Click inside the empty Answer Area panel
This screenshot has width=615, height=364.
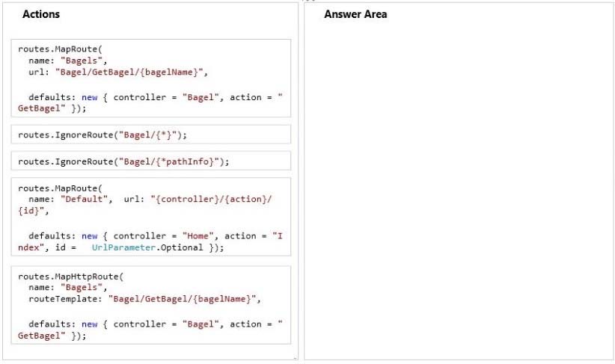coord(459,188)
